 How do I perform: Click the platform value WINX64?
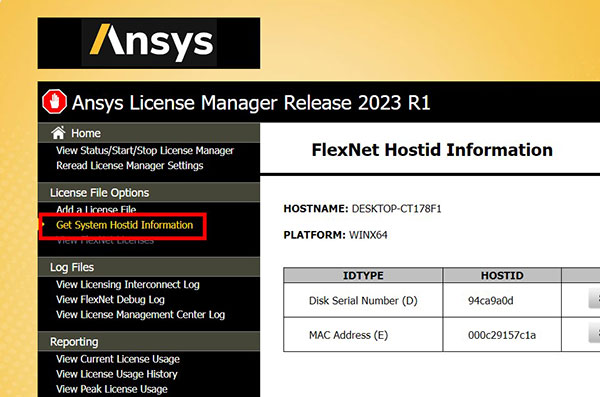click(368, 235)
